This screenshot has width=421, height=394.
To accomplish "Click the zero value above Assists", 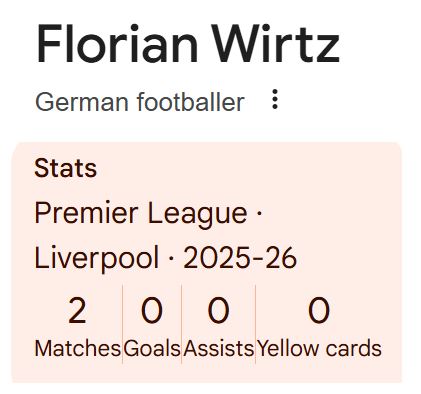I will point(219,311).
